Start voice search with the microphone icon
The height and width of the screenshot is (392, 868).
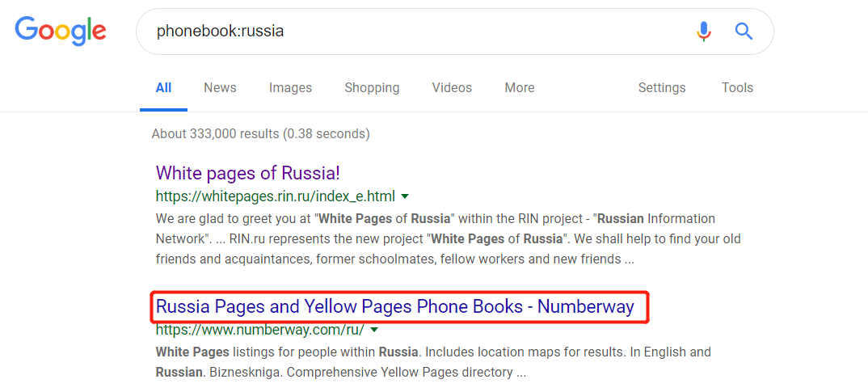click(703, 32)
